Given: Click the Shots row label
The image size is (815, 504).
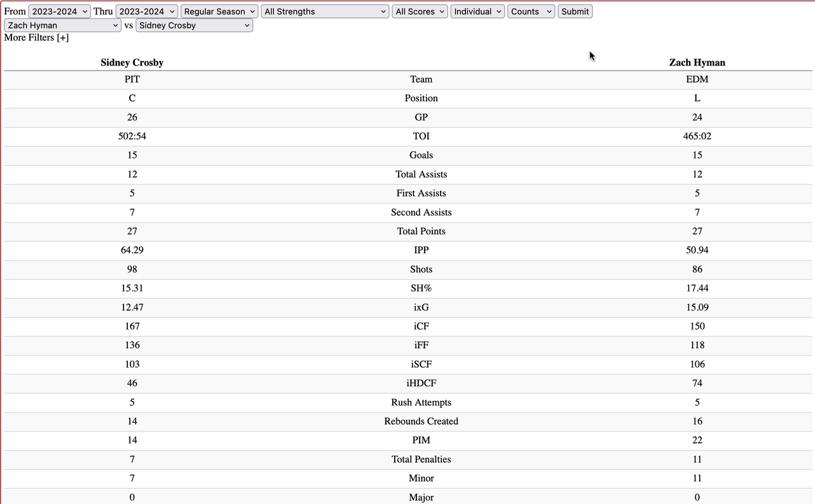Looking at the screenshot, I should click(421, 269).
